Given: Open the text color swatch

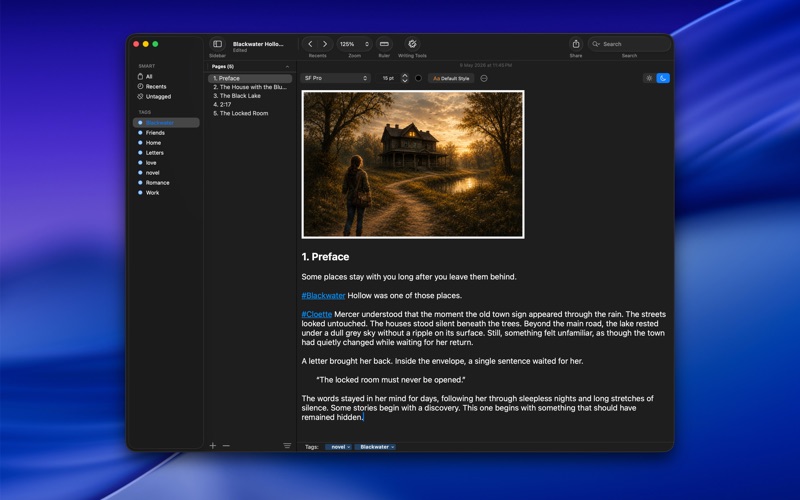Looking at the screenshot, I should 418,78.
